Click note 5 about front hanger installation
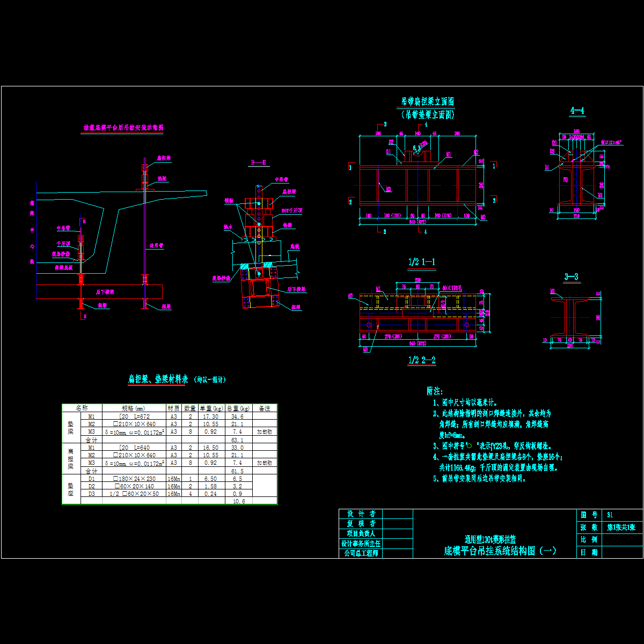Image resolution: width=644 pixels, height=644 pixels. coord(480,478)
